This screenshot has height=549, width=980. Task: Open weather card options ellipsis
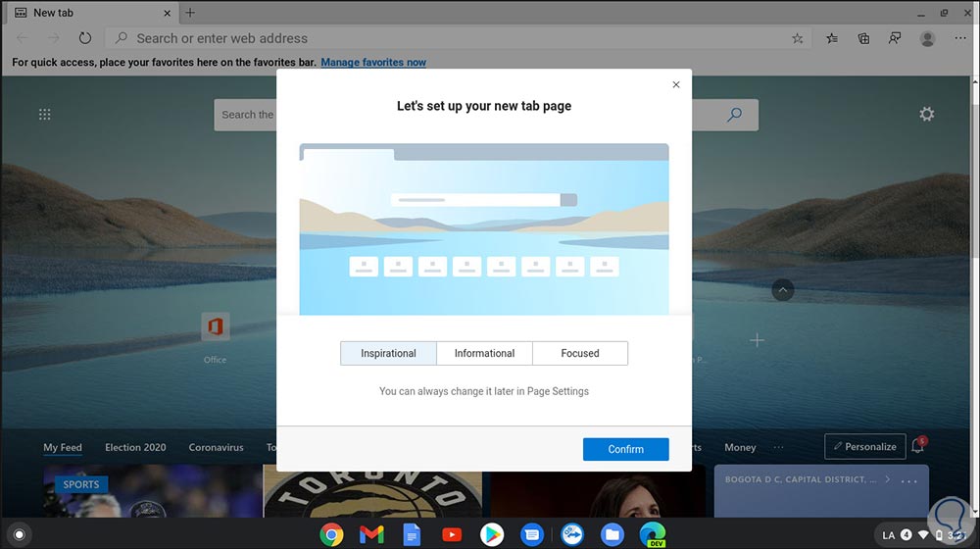(909, 480)
